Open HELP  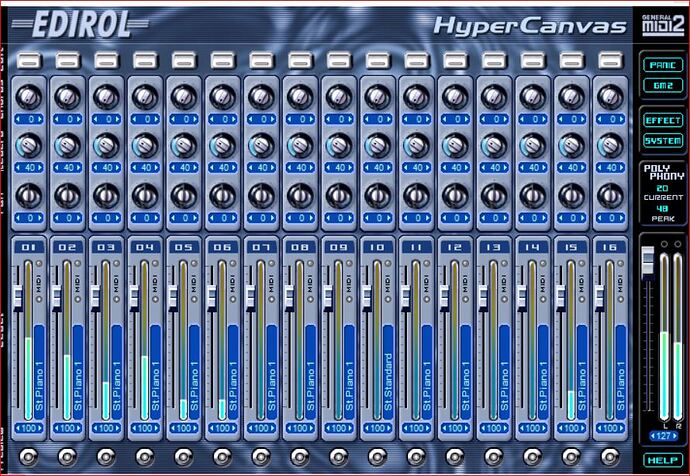(x=663, y=460)
